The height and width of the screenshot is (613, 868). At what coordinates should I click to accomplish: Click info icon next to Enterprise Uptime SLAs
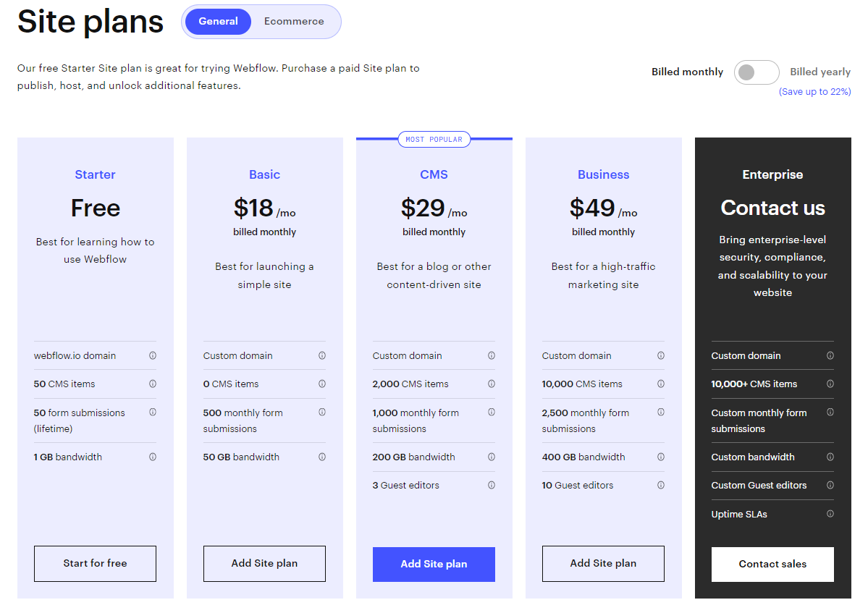tap(830, 514)
